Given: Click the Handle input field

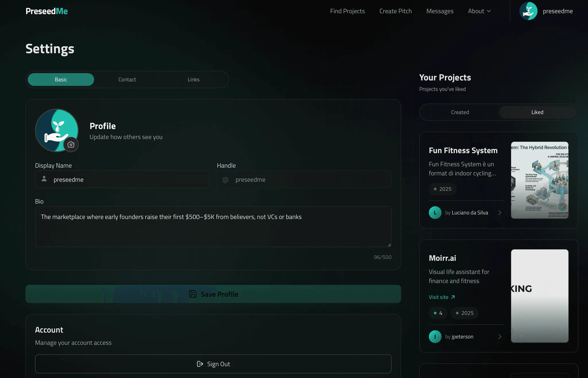Looking at the screenshot, I should [x=304, y=180].
